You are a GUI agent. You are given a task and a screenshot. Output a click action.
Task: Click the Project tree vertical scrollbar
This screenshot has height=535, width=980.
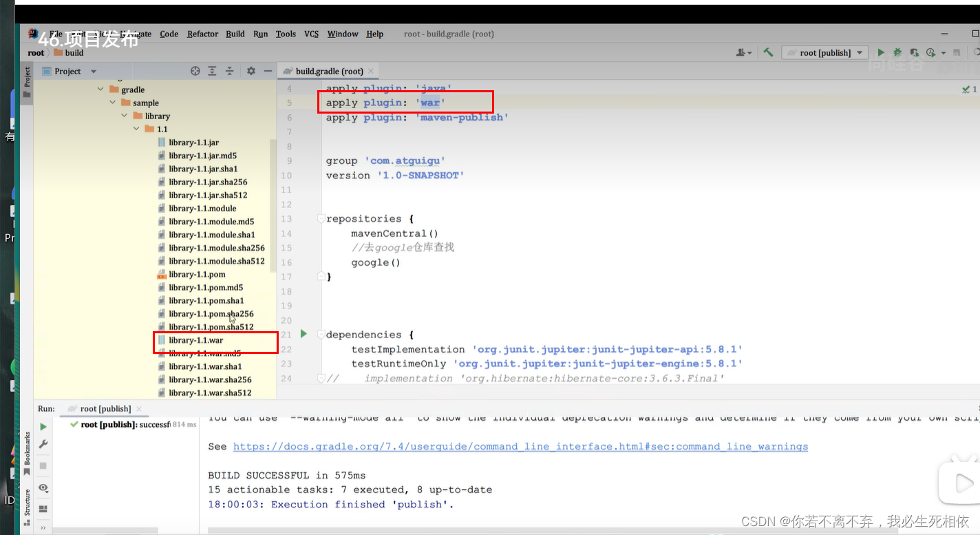click(274, 207)
